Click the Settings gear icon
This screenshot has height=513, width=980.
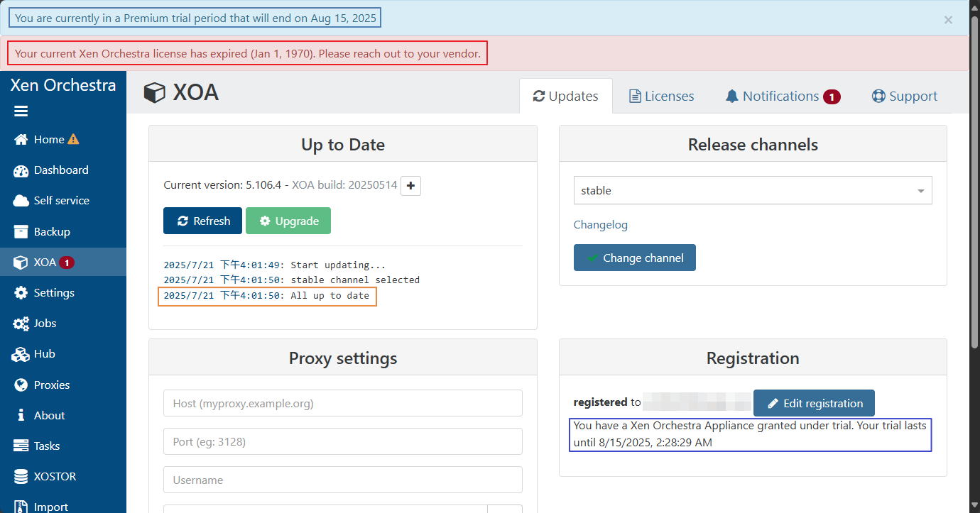point(21,293)
